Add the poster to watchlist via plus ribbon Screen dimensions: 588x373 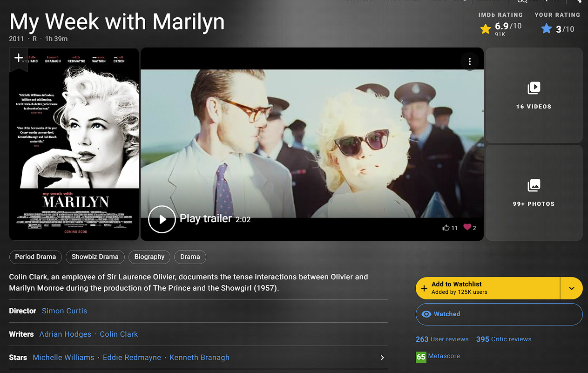point(19,59)
